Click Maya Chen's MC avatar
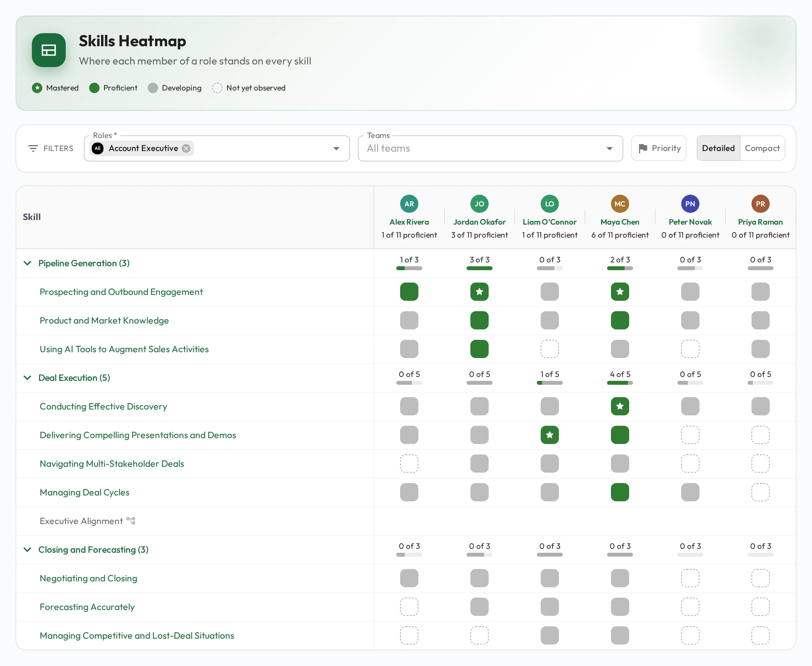The height and width of the screenshot is (666, 812). pos(620,204)
